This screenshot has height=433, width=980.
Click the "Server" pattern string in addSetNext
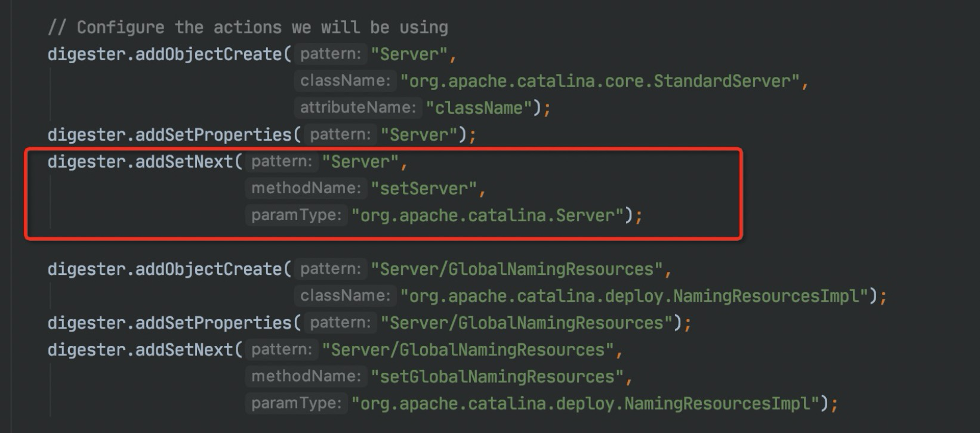tap(360, 162)
